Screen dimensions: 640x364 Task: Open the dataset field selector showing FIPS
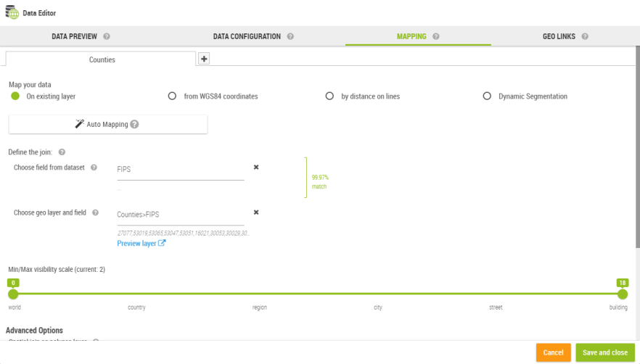180,170
